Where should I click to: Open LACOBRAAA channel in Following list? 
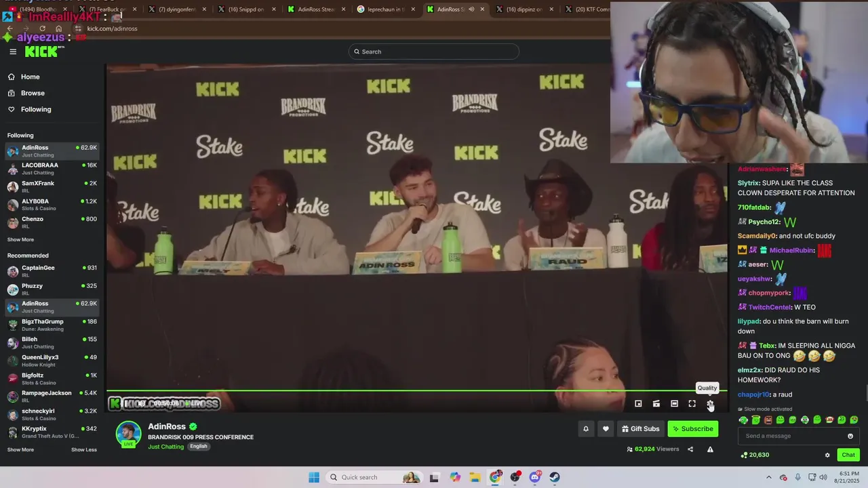[x=53, y=169]
